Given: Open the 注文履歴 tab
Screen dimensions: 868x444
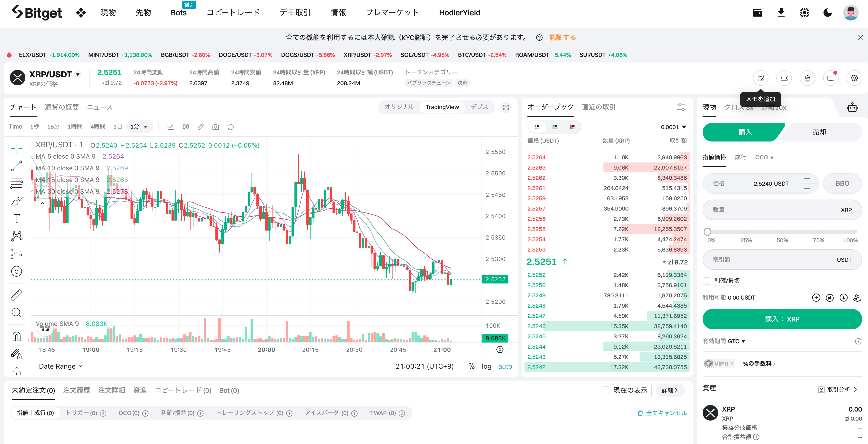Looking at the screenshot, I should tap(77, 390).
